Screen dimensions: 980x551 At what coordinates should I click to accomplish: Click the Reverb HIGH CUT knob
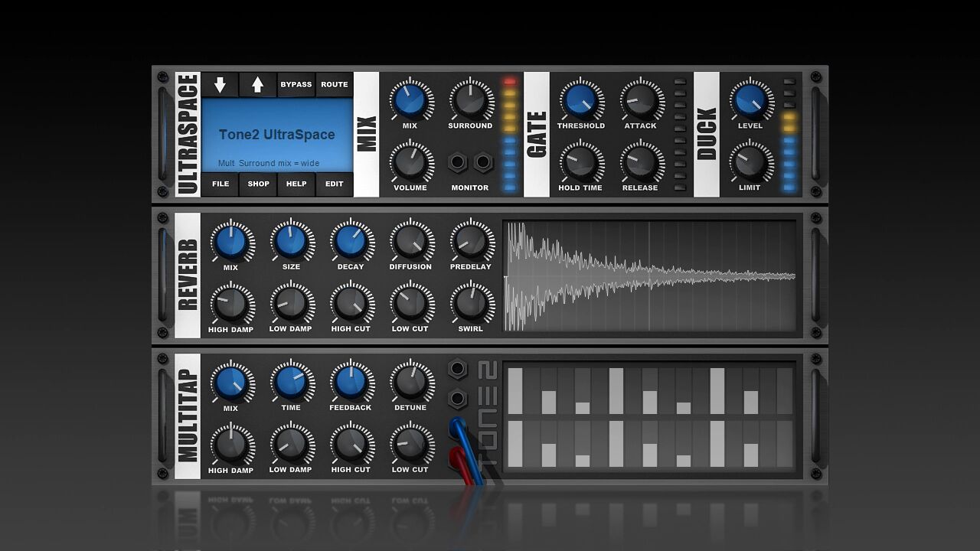tap(351, 303)
